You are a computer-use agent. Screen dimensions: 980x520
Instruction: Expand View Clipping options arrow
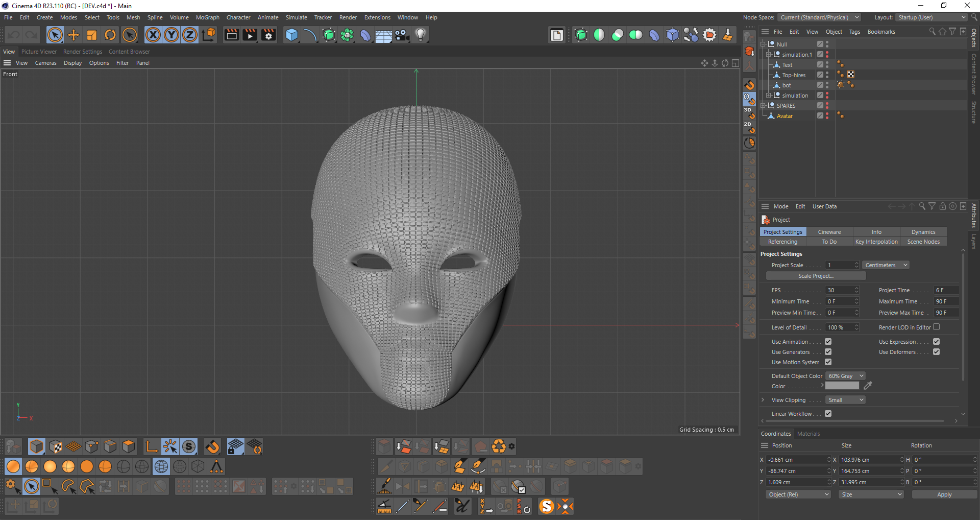[763, 400]
